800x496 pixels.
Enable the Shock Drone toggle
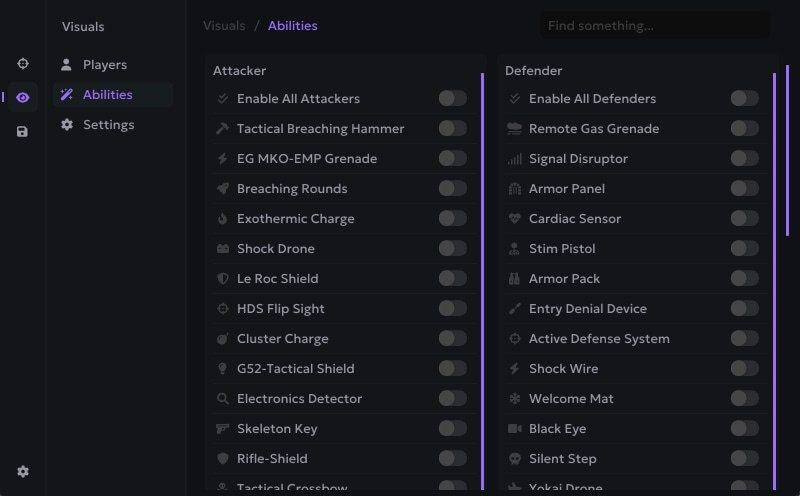tap(452, 248)
